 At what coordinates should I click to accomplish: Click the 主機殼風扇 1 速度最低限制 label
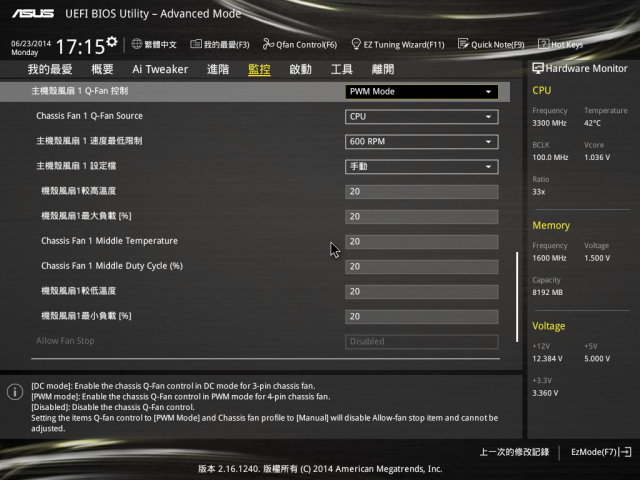[89, 141]
